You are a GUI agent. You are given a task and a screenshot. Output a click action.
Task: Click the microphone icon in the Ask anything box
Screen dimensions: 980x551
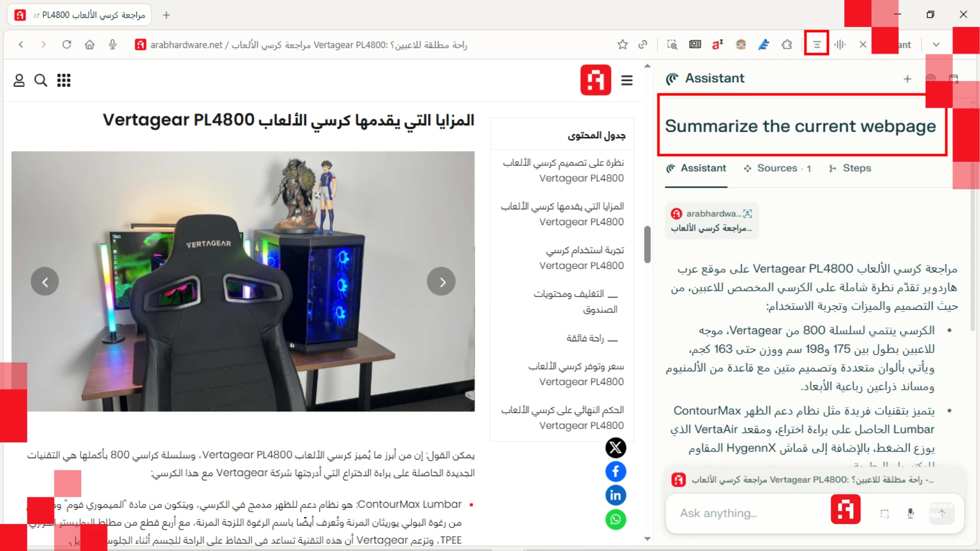911,513
